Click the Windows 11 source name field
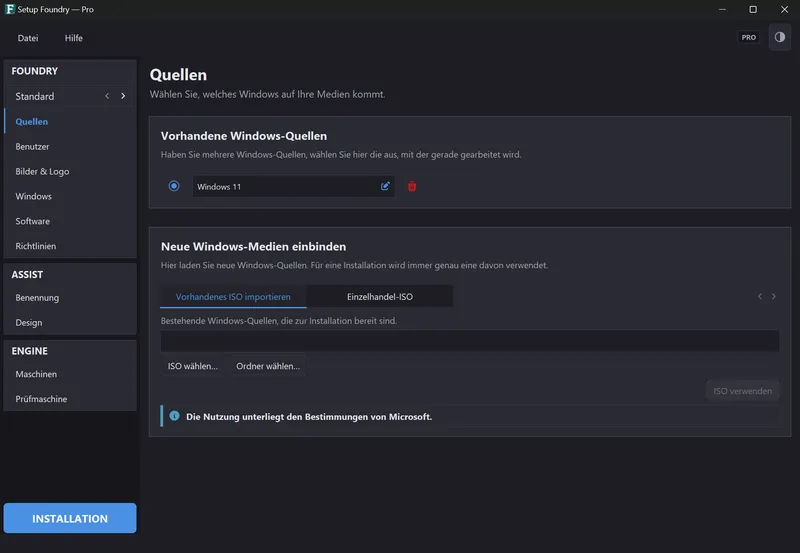800x553 pixels. [x=293, y=186]
